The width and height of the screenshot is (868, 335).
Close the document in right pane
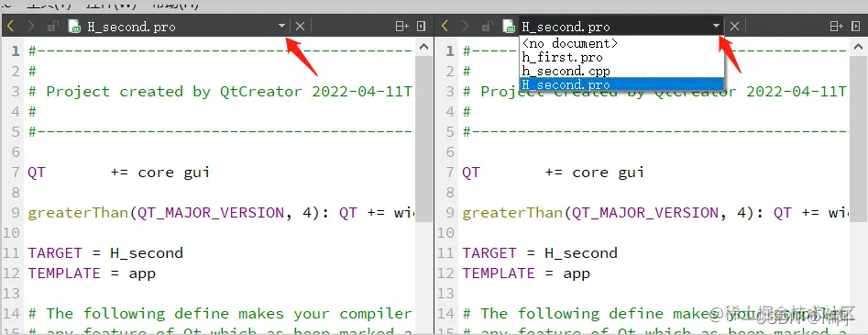[x=734, y=26]
